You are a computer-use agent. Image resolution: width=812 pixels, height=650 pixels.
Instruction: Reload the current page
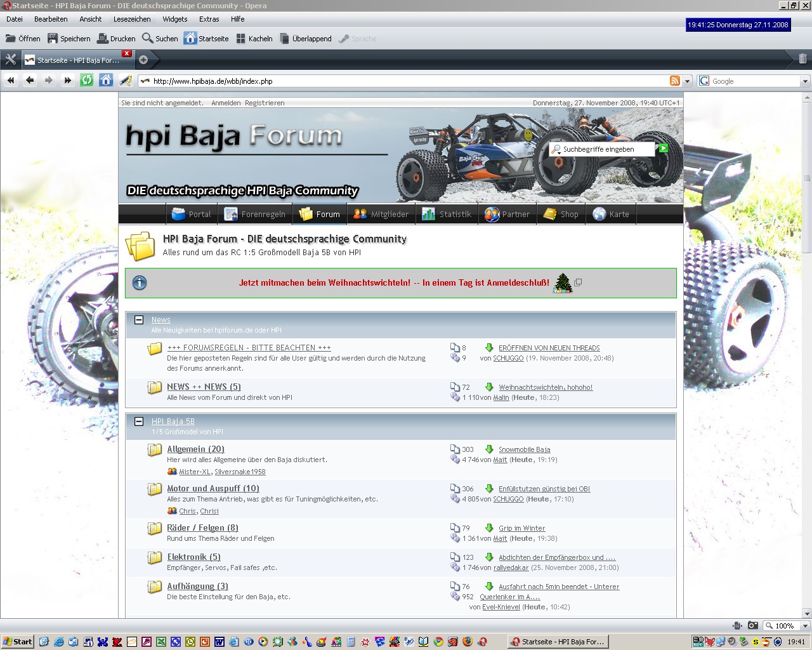[87, 81]
